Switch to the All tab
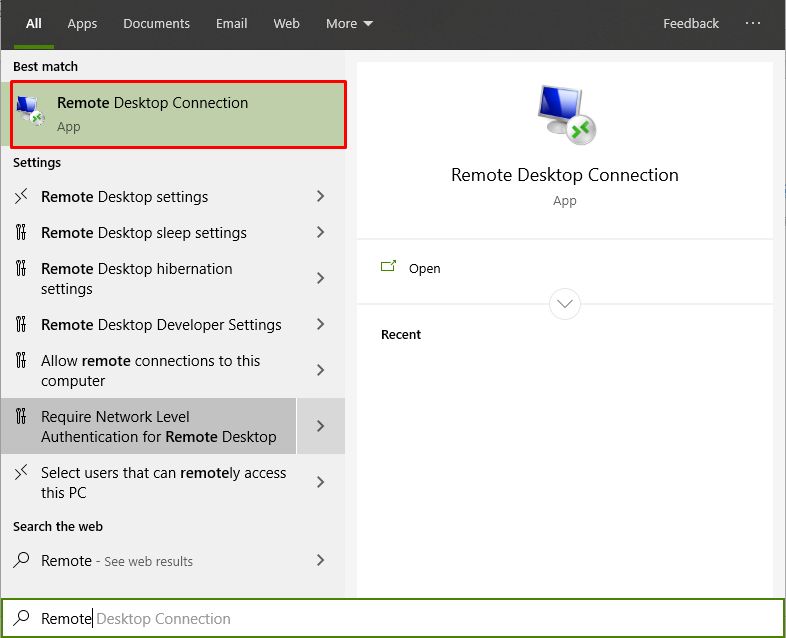The height and width of the screenshot is (638, 786). coord(34,24)
